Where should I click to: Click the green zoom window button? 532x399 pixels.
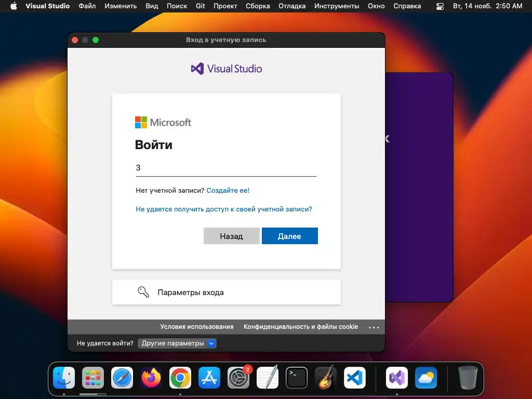click(96, 40)
